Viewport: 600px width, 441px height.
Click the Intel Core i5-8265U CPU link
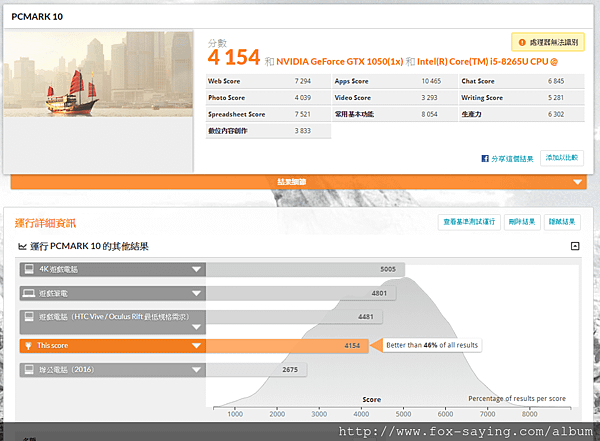[x=487, y=62]
